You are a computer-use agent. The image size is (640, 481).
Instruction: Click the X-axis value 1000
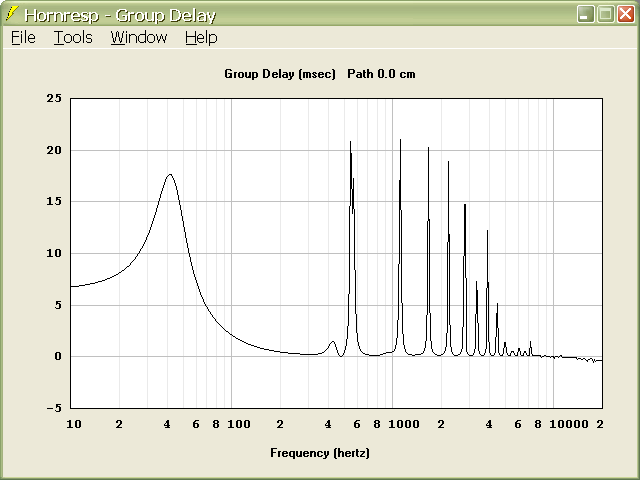tap(404, 424)
